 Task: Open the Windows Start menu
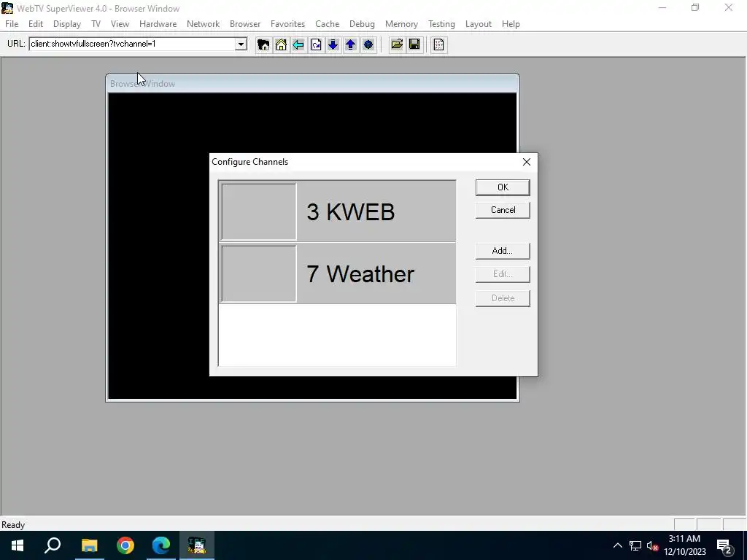point(18,545)
